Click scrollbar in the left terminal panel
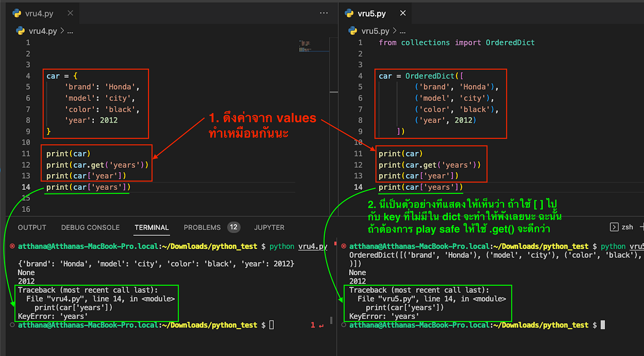The height and width of the screenshot is (356, 644). coord(331,320)
